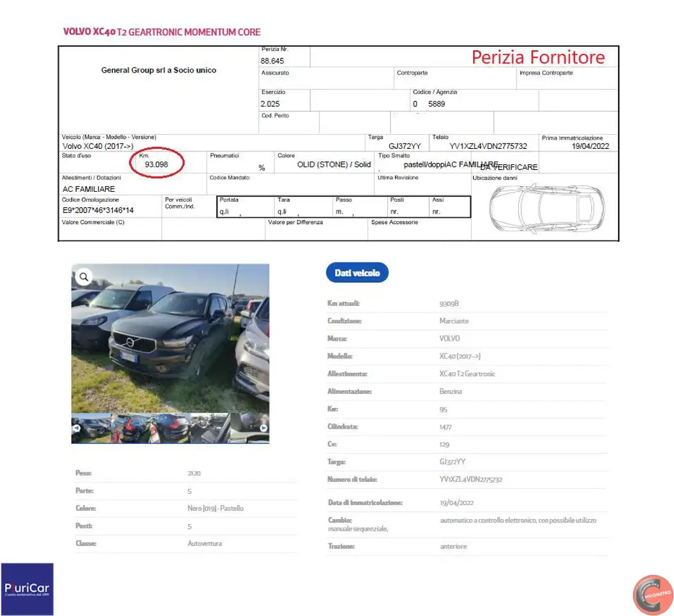The height and width of the screenshot is (616, 674).
Task: Open the main Volvo XC40 photo
Action: pyautogui.click(x=170, y=338)
